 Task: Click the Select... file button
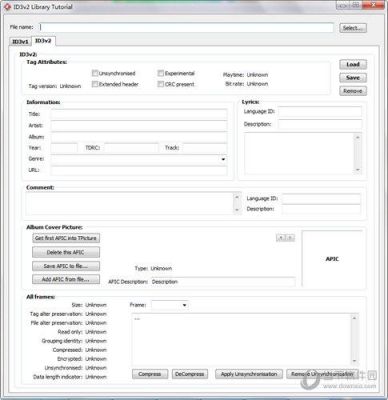click(353, 28)
